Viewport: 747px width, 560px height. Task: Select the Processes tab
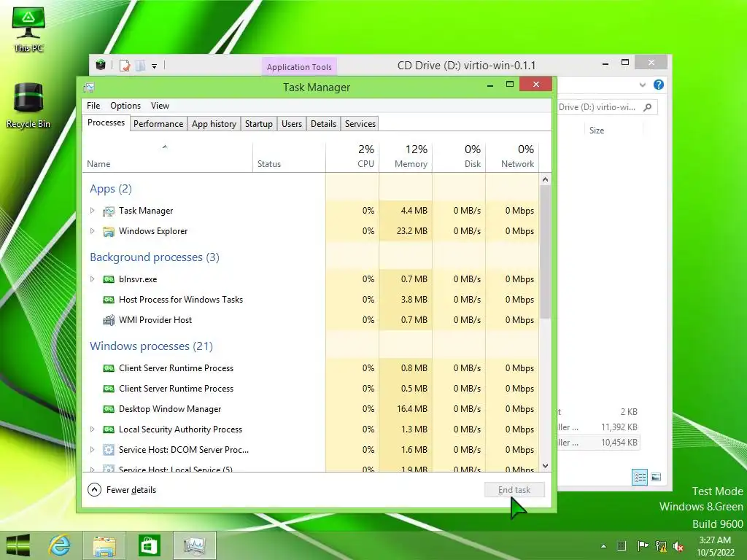[106, 122]
